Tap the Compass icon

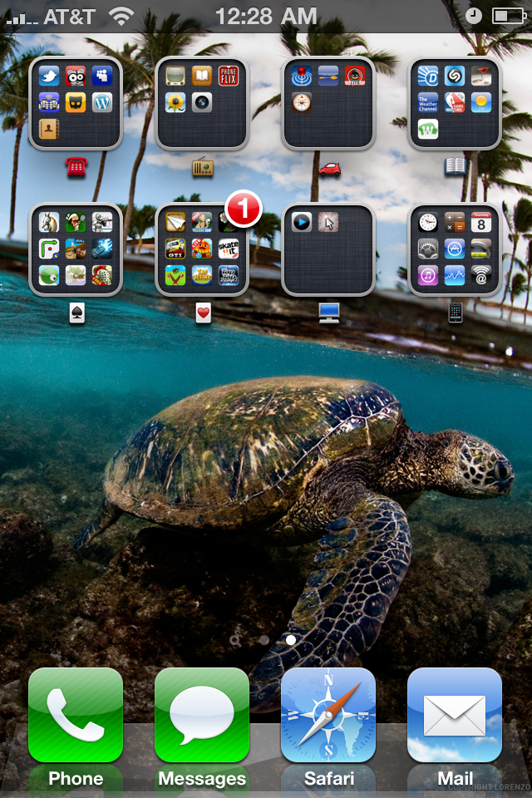click(302, 103)
